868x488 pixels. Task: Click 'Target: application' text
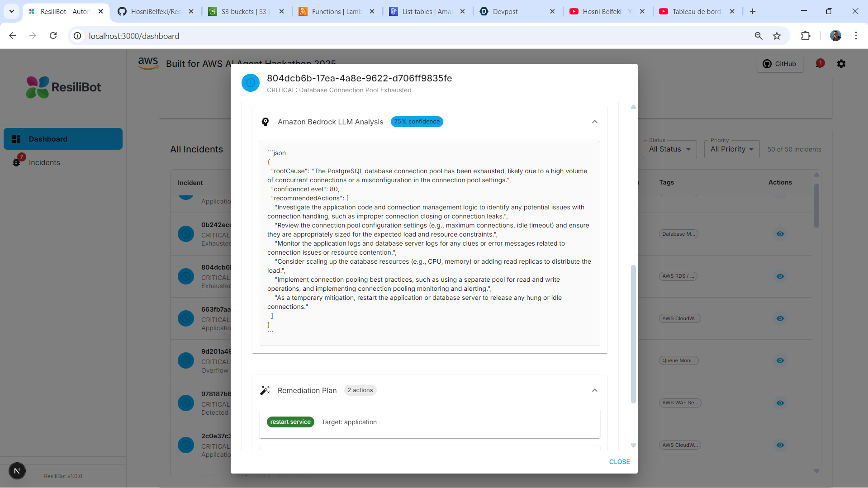pyautogui.click(x=349, y=422)
